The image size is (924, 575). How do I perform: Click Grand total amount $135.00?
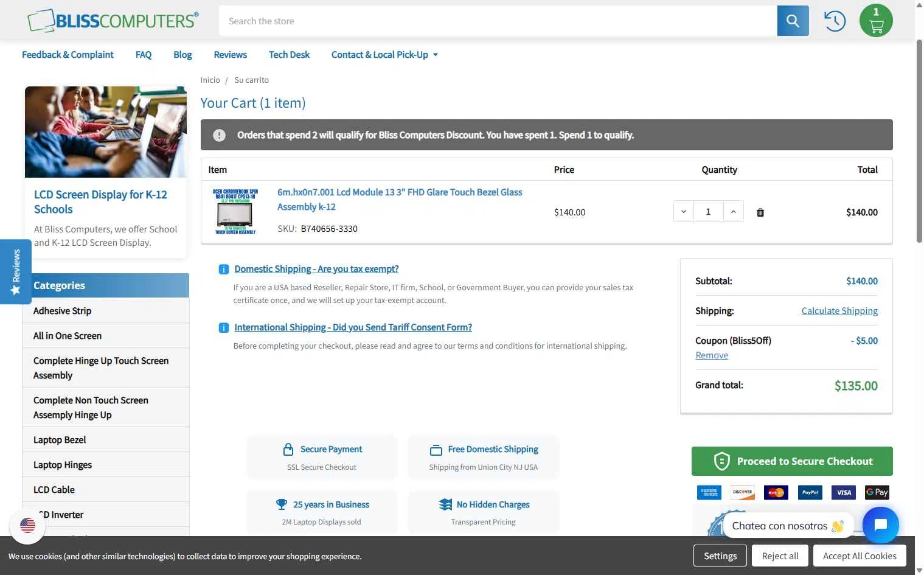point(856,386)
